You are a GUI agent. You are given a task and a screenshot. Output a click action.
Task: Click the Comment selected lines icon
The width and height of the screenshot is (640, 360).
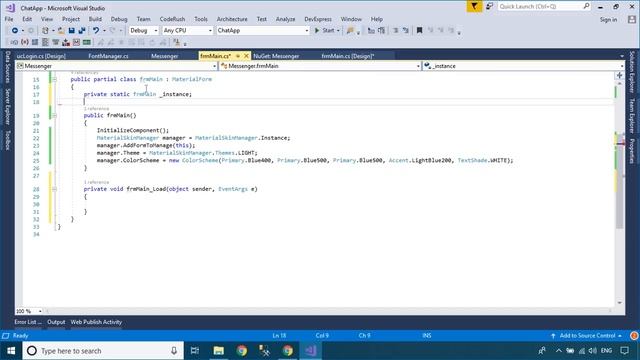pos(395,31)
